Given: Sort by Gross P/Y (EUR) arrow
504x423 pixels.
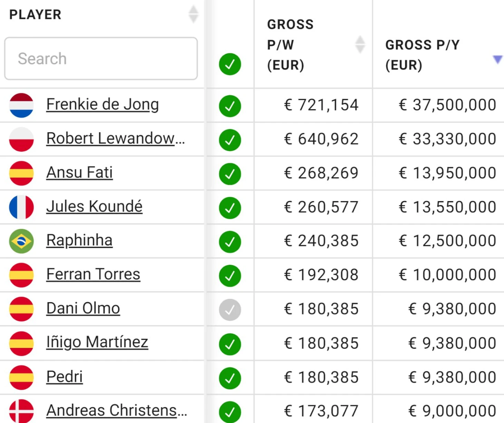Looking at the screenshot, I should point(497,59).
